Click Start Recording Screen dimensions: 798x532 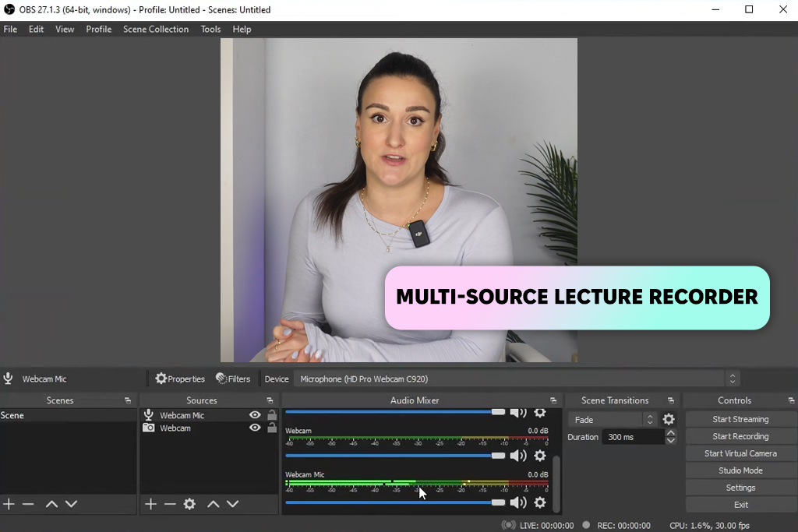(x=740, y=436)
